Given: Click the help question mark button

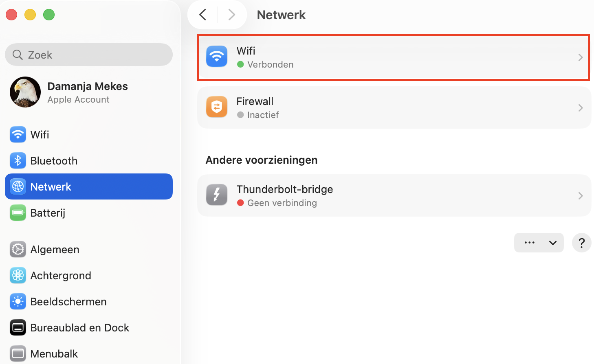Looking at the screenshot, I should click(x=581, y=243).
